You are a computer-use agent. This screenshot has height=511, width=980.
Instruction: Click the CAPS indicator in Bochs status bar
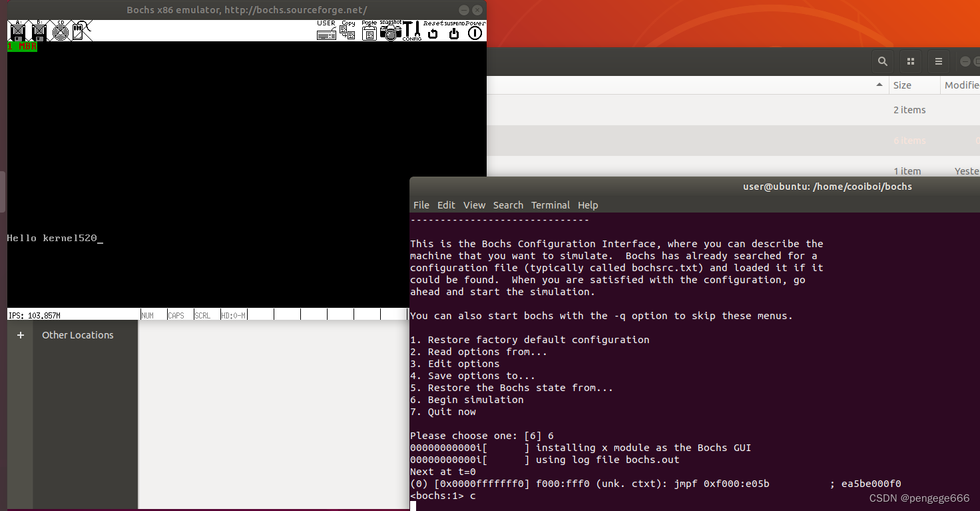tap(176, 315)
